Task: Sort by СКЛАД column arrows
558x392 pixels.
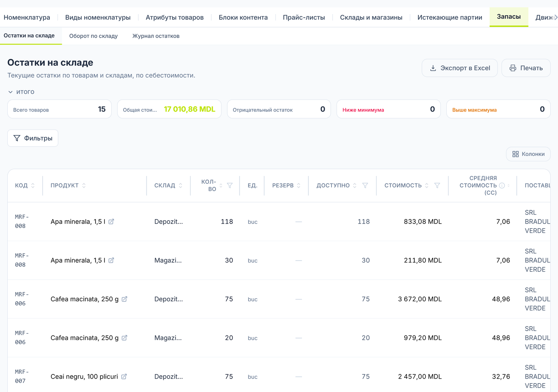Action: 180,186
